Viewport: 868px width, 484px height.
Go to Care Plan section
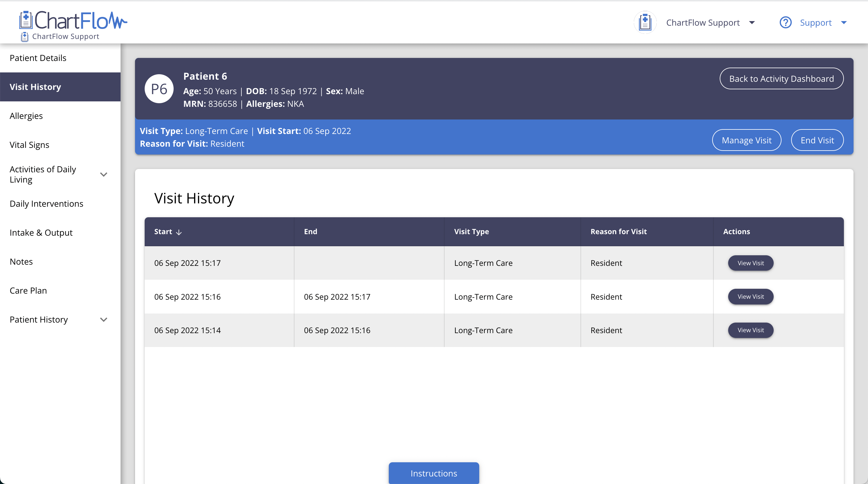click(x=28, y=290)
